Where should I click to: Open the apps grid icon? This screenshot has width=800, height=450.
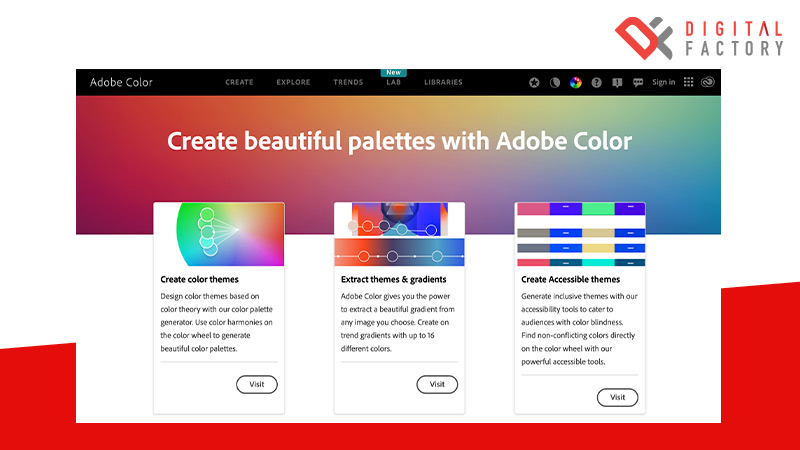click(688, 82)
